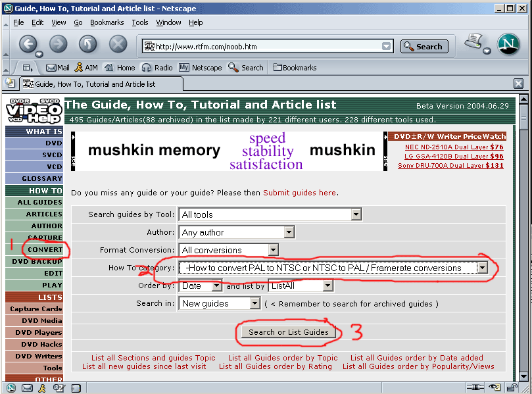
Task: Click the vertical scrollbar up arrow
Action: (524, 100)
